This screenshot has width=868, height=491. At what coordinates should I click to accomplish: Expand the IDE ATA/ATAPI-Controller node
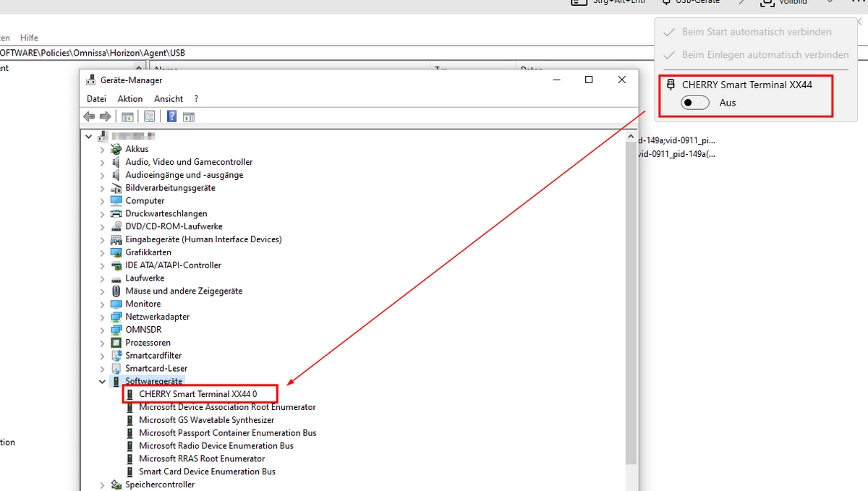(102, 265)
